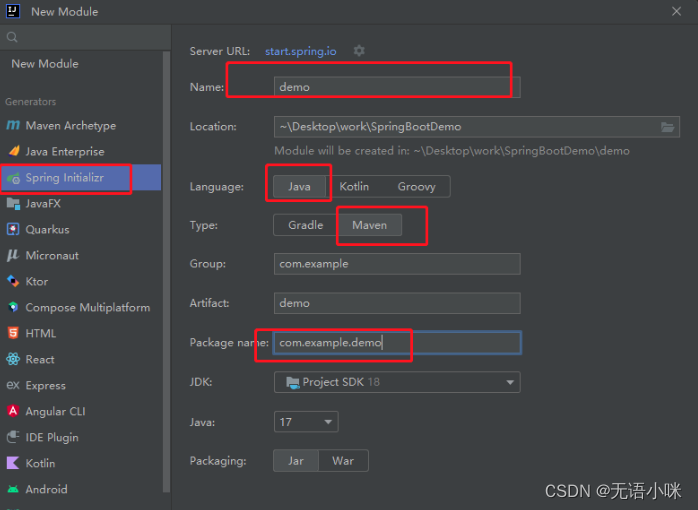This screenshot has height=510, width=698.
Task: Select War packaging
Action: [343, 461]
